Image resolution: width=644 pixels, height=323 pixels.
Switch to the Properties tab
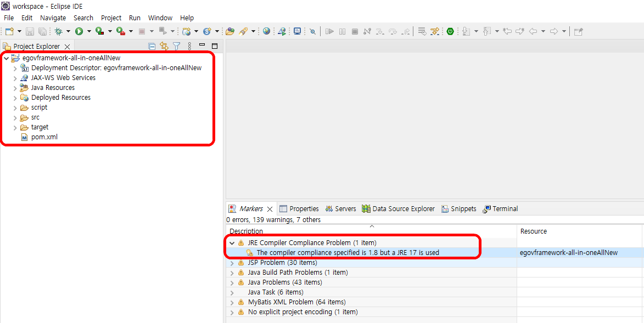tap(299, 208)
